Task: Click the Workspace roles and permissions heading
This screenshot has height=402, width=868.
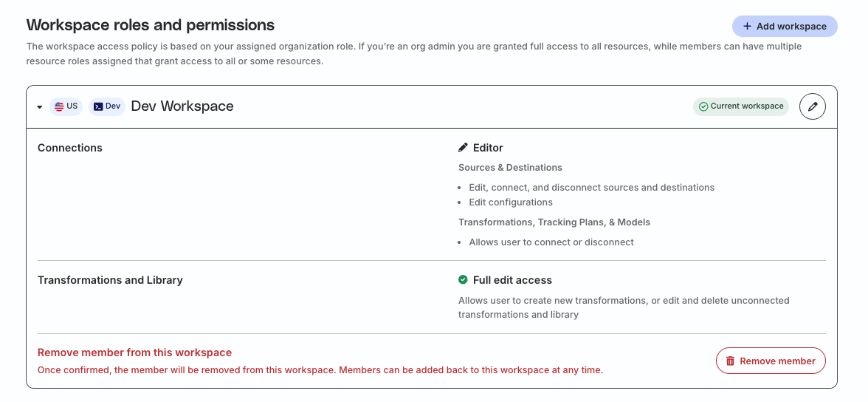Action: point(150,25)
